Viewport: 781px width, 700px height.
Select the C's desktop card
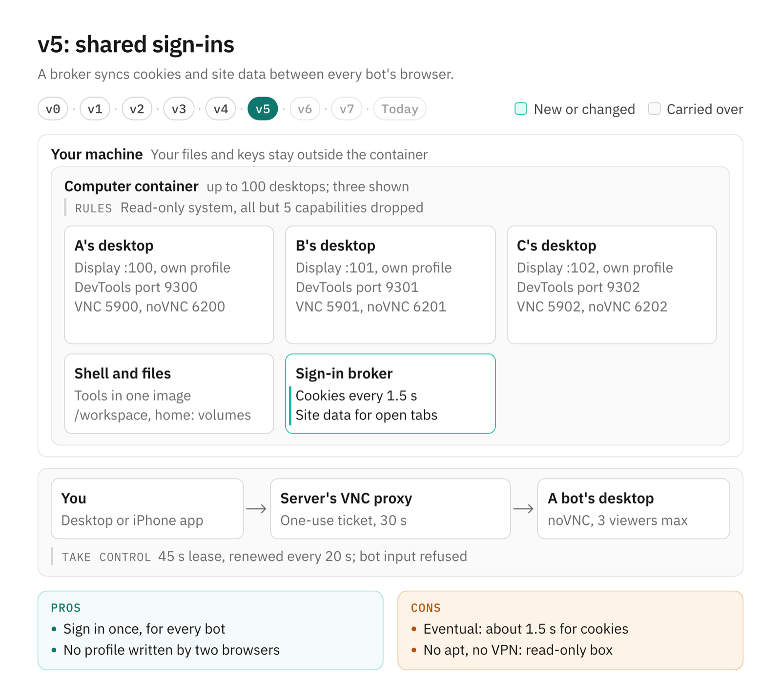tap(612, 285)
